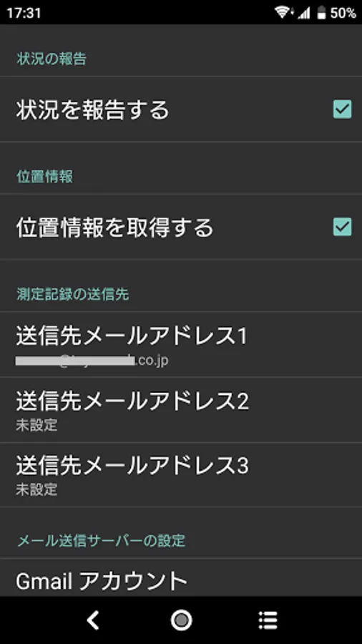Open 送信先メールアドレス2 setting
362x644 pixels.
tap(181, 410)
